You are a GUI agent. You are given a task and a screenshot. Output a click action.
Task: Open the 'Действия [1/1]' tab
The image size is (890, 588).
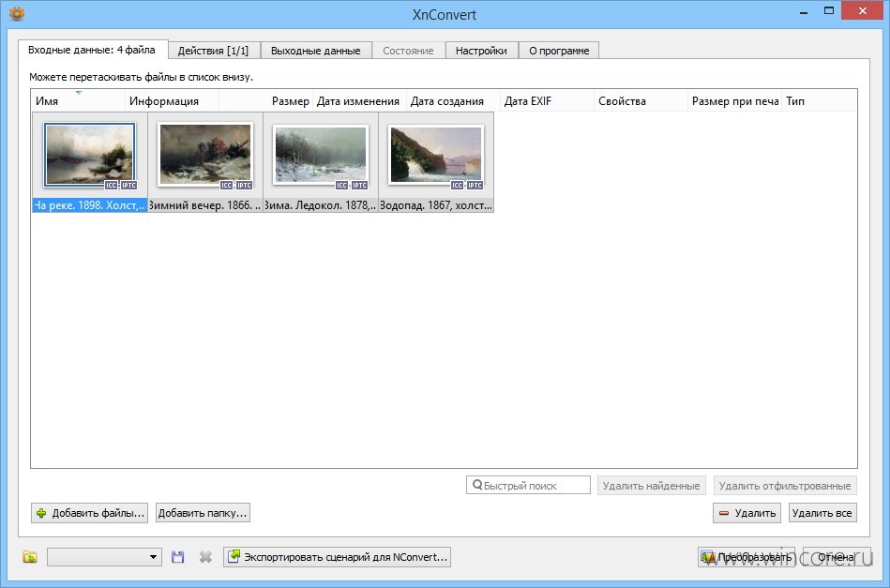coord(214,51)
